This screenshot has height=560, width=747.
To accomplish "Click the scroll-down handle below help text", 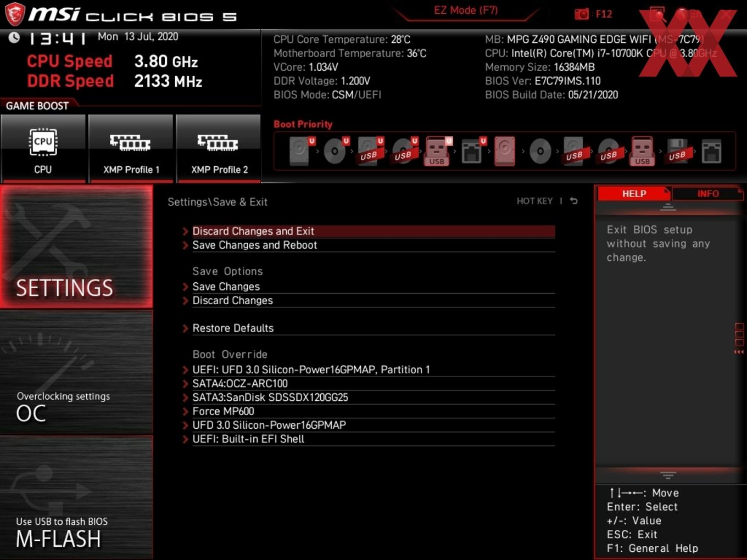I will pos(668,475).
